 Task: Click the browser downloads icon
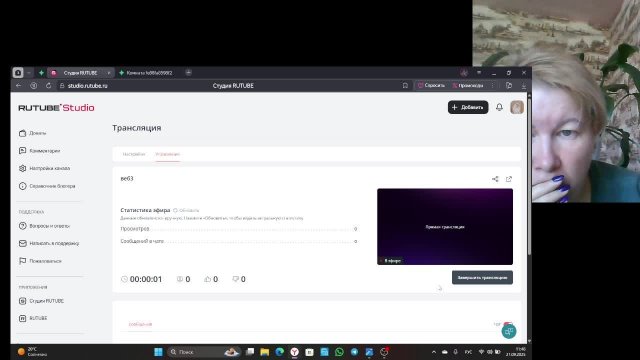[524, 86]
